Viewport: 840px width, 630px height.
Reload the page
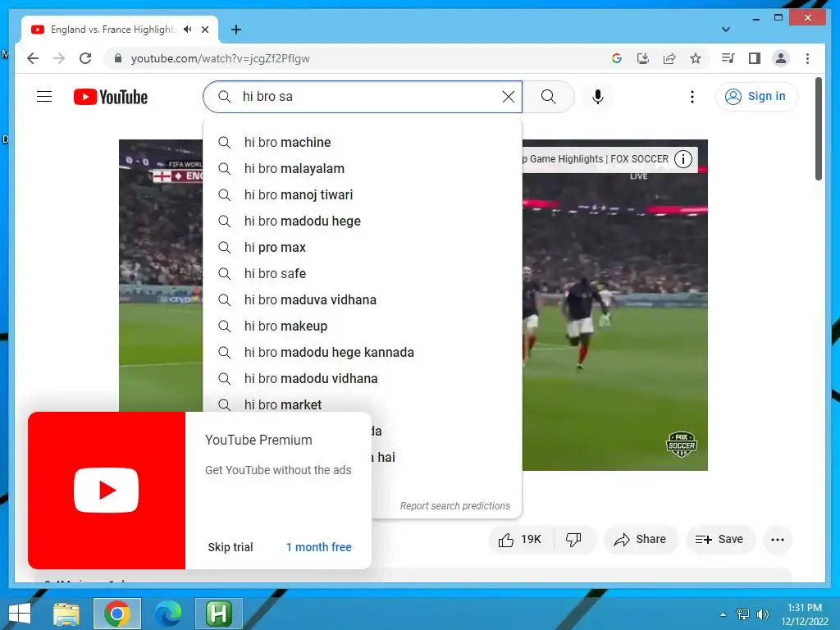(x=85, y=58)
